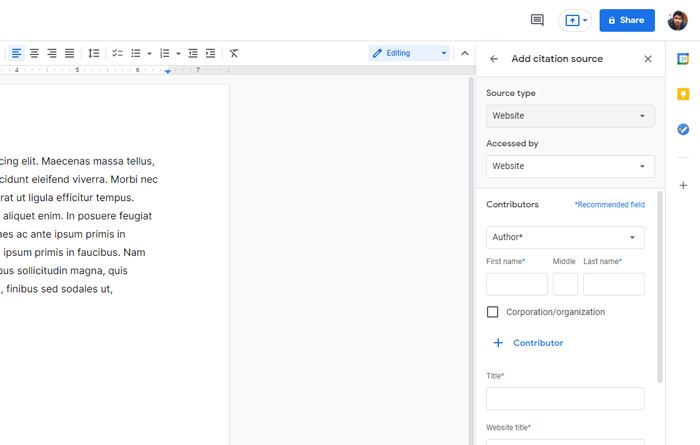The image size is (700, 445).
Task: Click the text 'finibus sed sodales ut,'
Action: [59, 289]
